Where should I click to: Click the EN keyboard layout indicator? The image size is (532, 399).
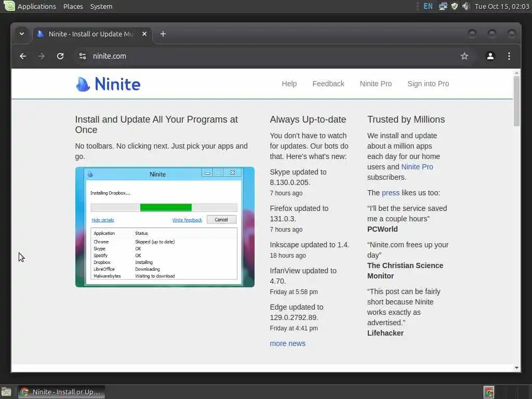pyautogui.click(x=428, y=6)
